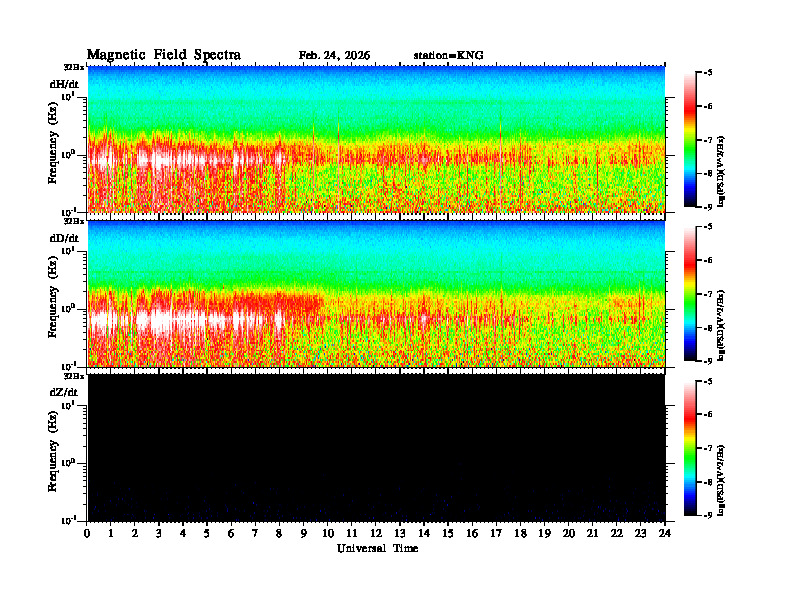The image size is (792, 612).
Task: Click hour 4 on the Universal Time axis
Action: click(x=183, y=534)
